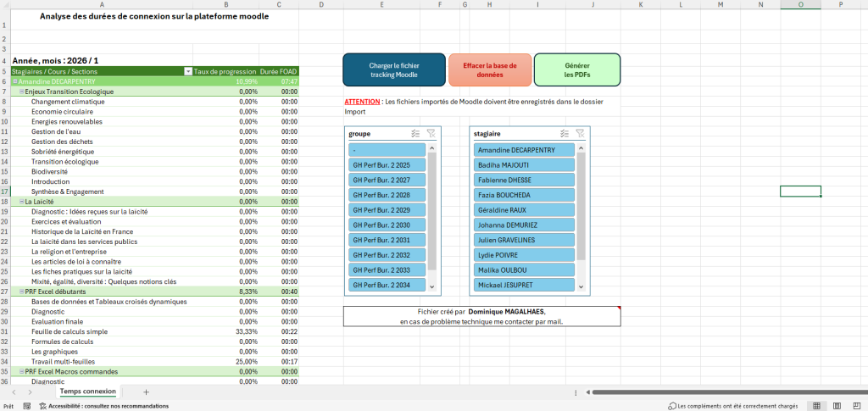Screen dimensions: 868x411
Task: Collapse the PRF Excel débutants group
Action: pyautogui.click(x=21, y=292)
